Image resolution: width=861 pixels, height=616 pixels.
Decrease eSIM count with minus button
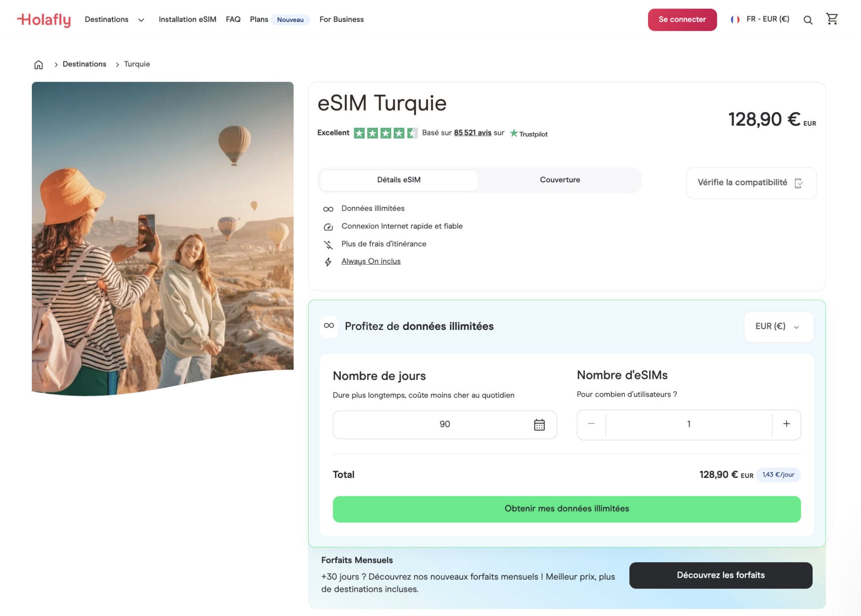point(591,424)
